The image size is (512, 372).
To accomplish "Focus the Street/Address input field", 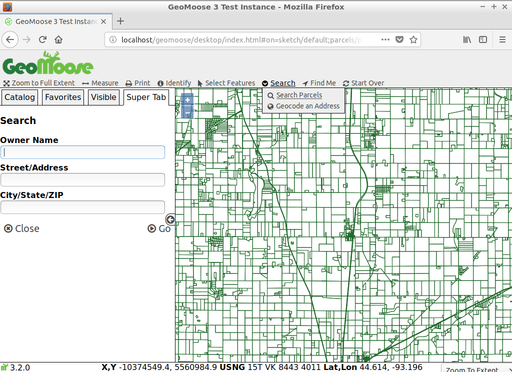I will [x=83, y=180].
